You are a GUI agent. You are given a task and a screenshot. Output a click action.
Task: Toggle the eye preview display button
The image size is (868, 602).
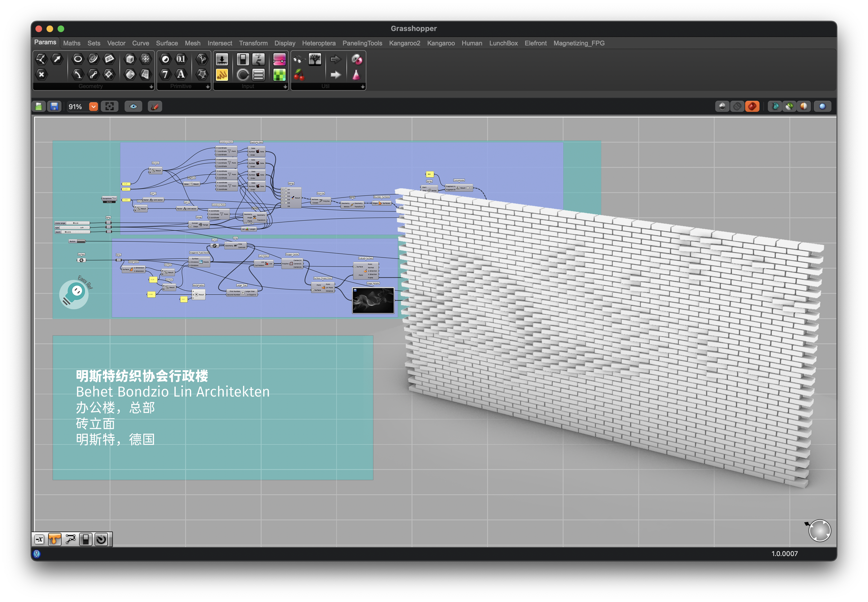click(x=133, y=107)
